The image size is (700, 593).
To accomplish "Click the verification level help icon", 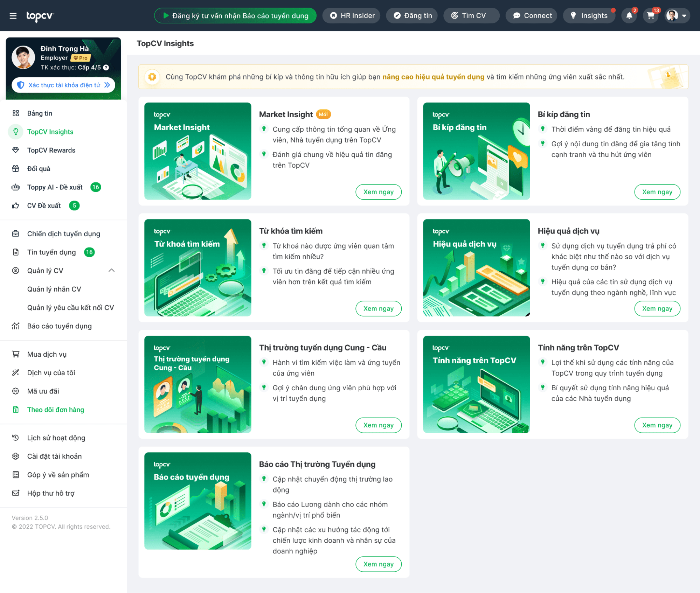I will [106, 68].
